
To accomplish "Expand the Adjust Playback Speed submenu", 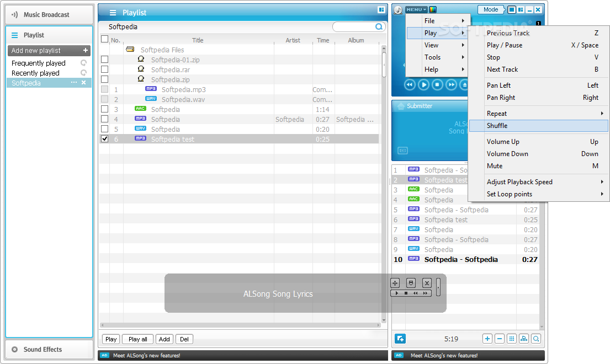I will [x=539, y=182].
